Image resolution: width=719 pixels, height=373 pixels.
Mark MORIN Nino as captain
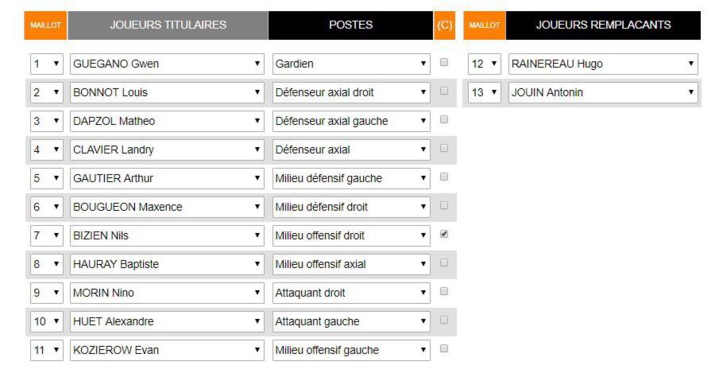point(443,291)
